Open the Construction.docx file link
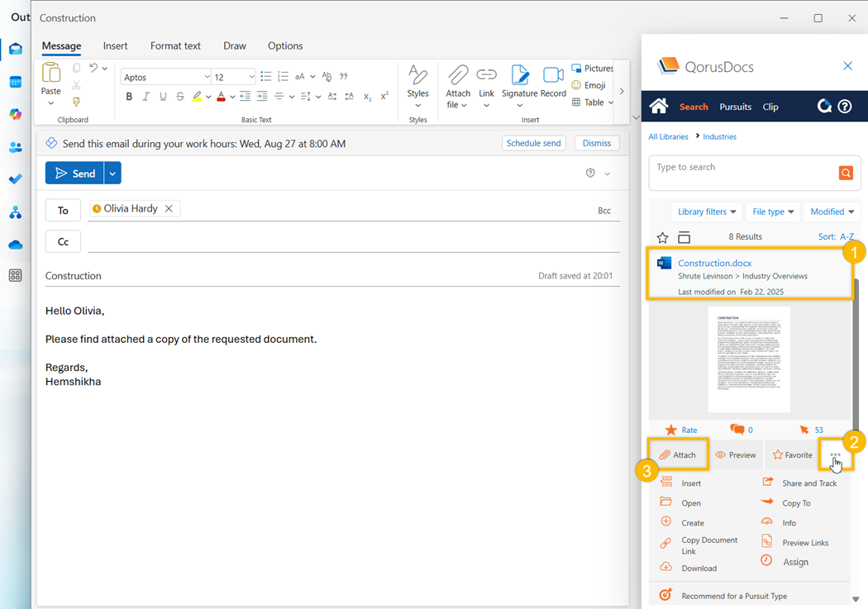Viewport: 868px width, 609px height. (714, 263)
